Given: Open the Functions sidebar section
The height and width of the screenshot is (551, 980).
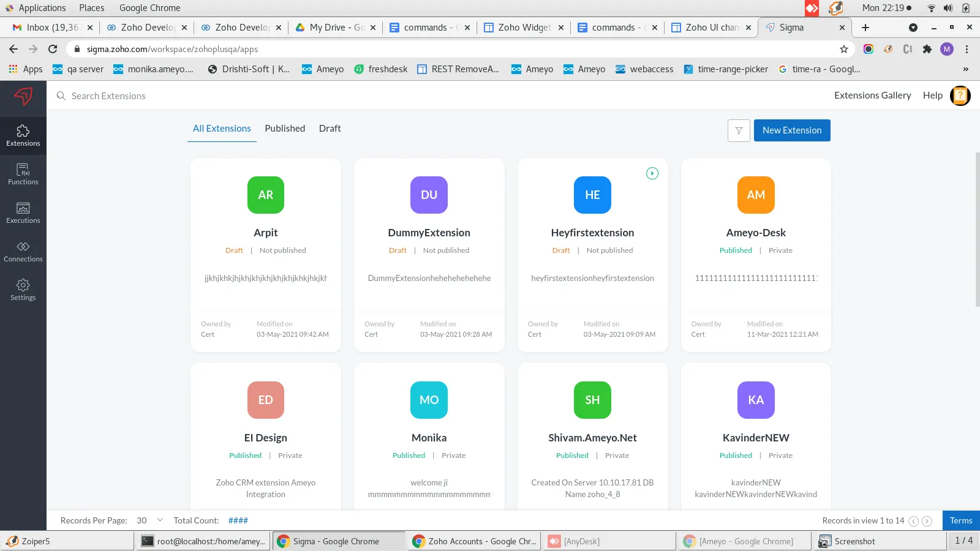Looking at the screenshot, I should tap(23, 174).
